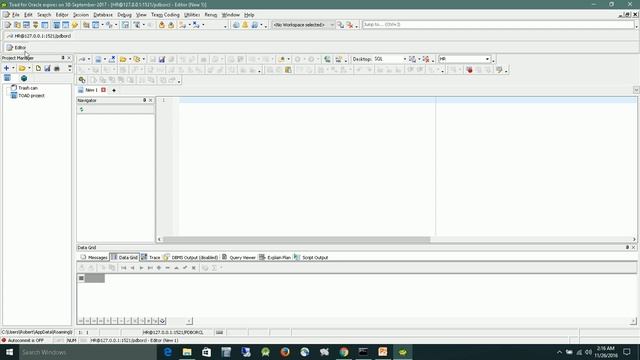This screenshot has width=640, height=360.
Task: Open the Database menu
Action: [103, 15]
